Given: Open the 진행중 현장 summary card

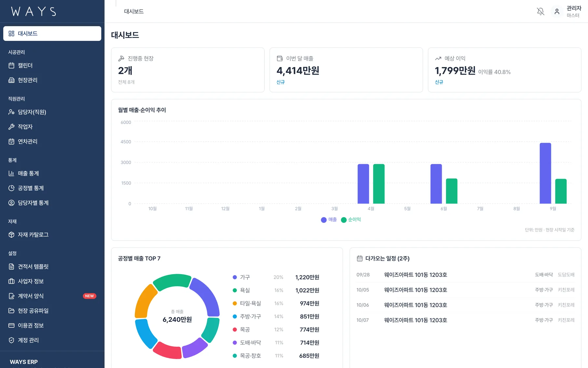Looking at the screenshot, I should point(188,70).
